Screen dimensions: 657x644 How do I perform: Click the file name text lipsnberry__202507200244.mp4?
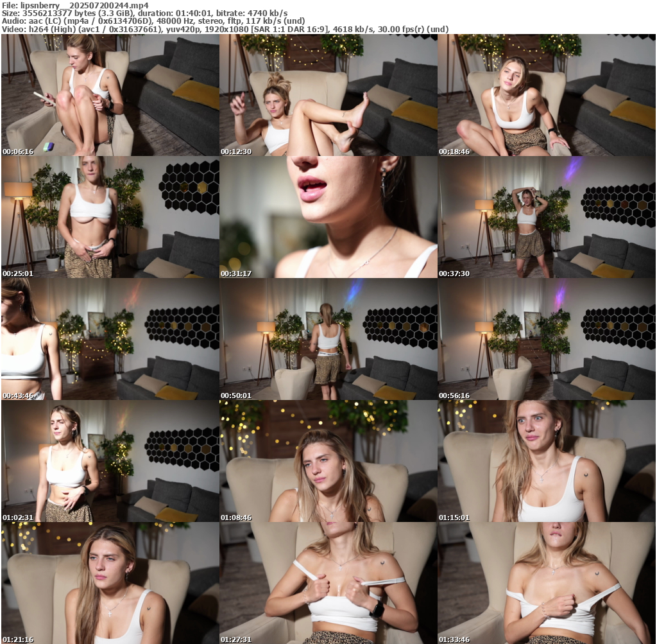[x=84, y=5]
